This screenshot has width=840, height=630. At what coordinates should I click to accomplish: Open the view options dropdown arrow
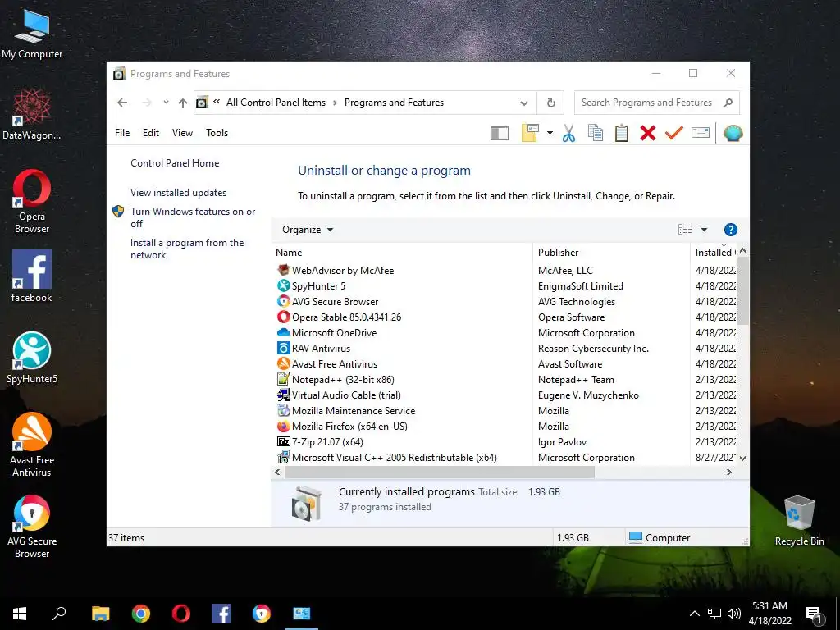(704, 230)
